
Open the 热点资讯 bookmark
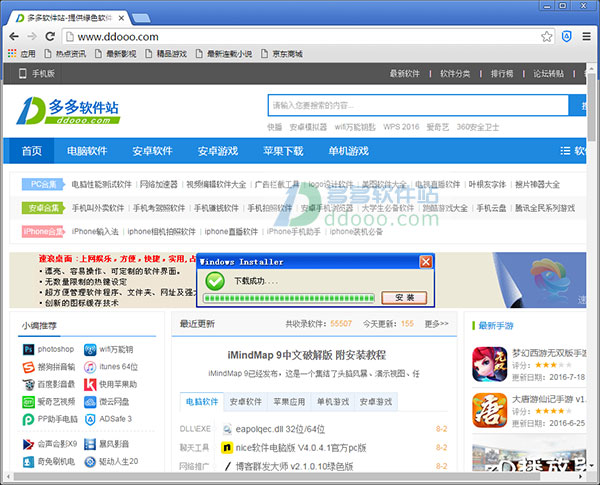[65, 54]
